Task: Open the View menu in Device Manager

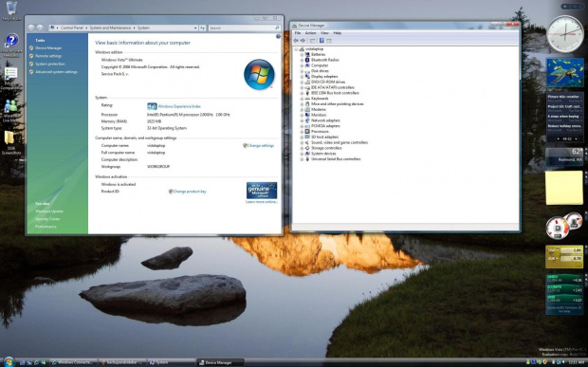Action: [324, 33]
